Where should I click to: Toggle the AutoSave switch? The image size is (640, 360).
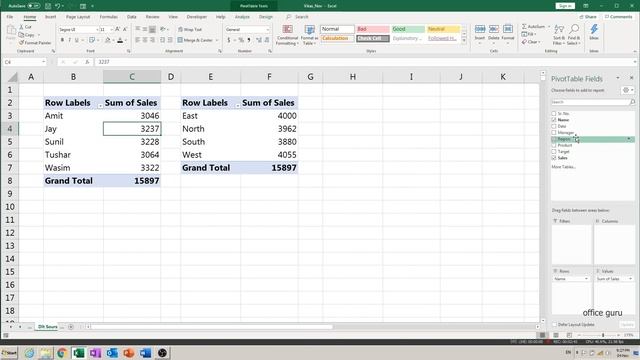point(34,6)
